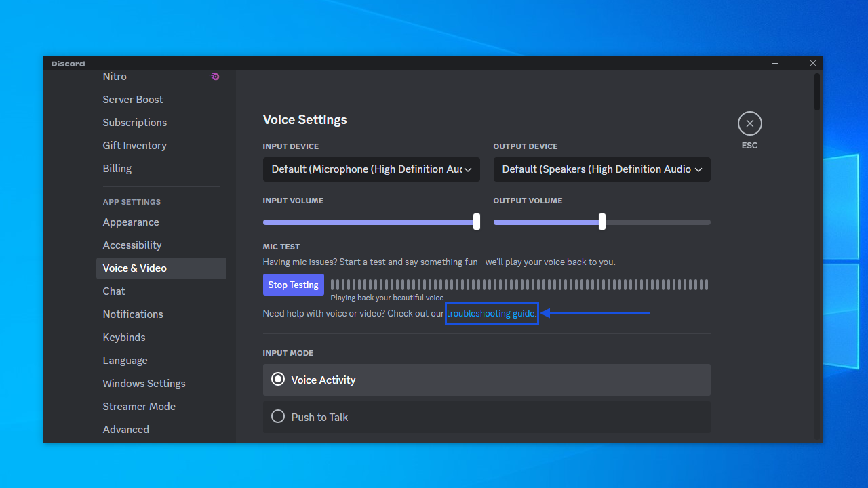Minimize the Discord window
This screenshot has width=868, height=488.
point(775,63)
